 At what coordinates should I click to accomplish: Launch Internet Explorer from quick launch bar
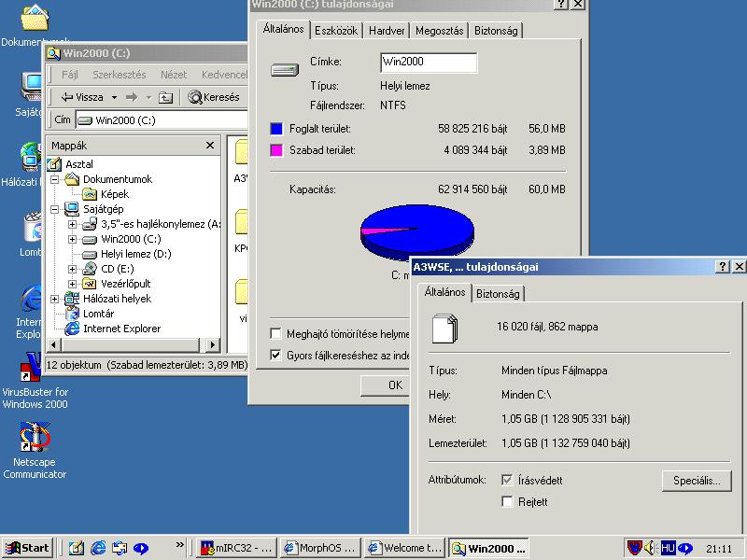pyautogui.click(x=98, y=549)
